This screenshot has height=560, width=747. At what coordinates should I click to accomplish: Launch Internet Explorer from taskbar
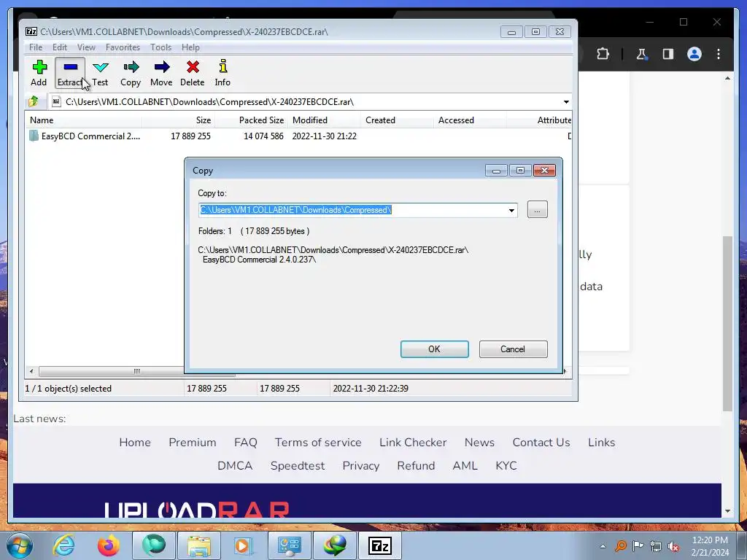pyautogui.click(x=64, y=545)
